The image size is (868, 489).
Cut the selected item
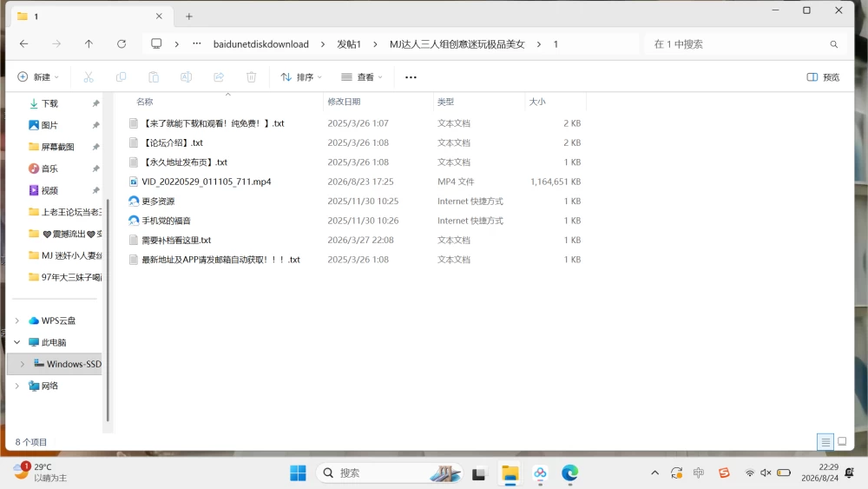89,77
